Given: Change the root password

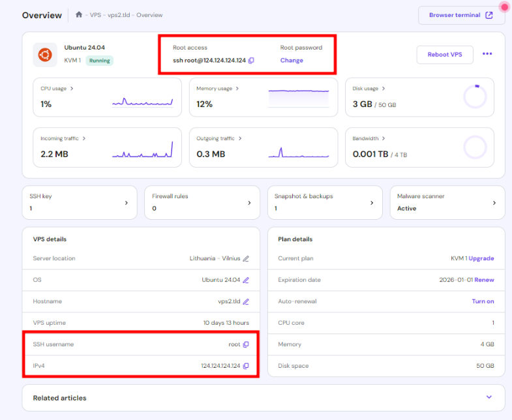Looking at the screenshot, I should pos(292,61).
